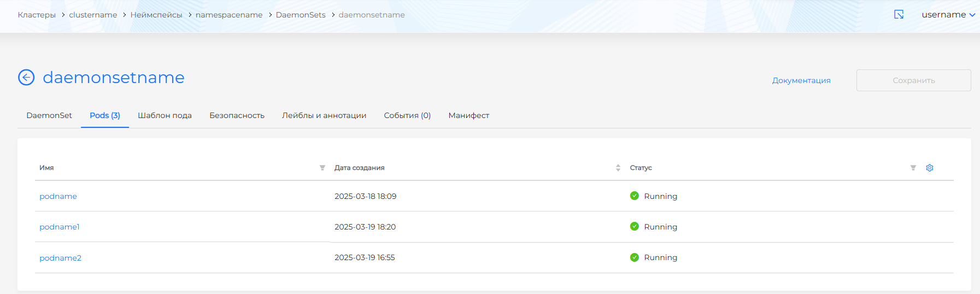Filter pods by the Имя column
980x294 pixels.
click(322, 168)
